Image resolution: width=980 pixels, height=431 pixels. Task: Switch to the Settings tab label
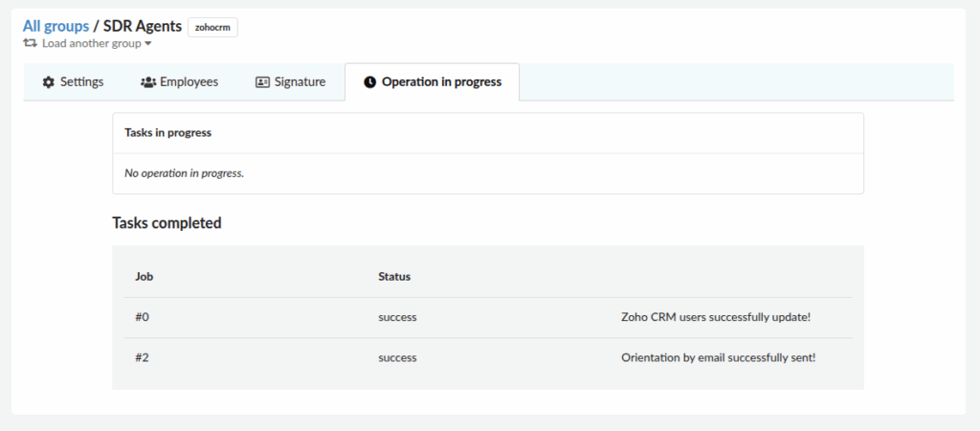pyautogui.click(x=81, y=82)
